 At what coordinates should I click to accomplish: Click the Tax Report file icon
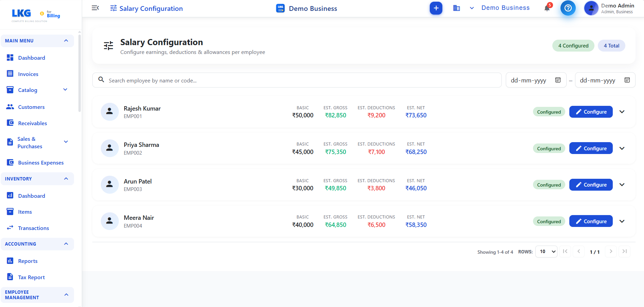10,277
